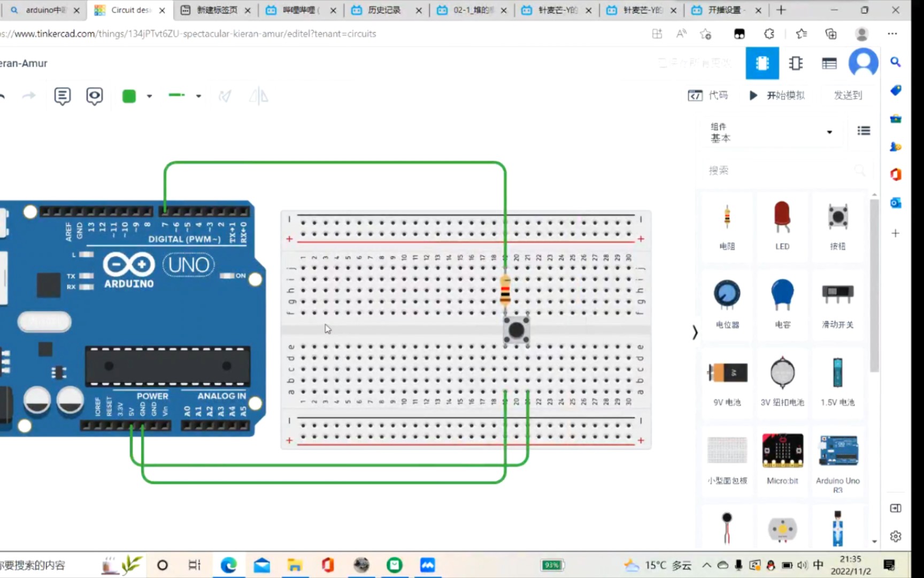The height and width of the screenshot is (578, 924).
Task: Select the Micro:bit component
Action: click(782, 460)
